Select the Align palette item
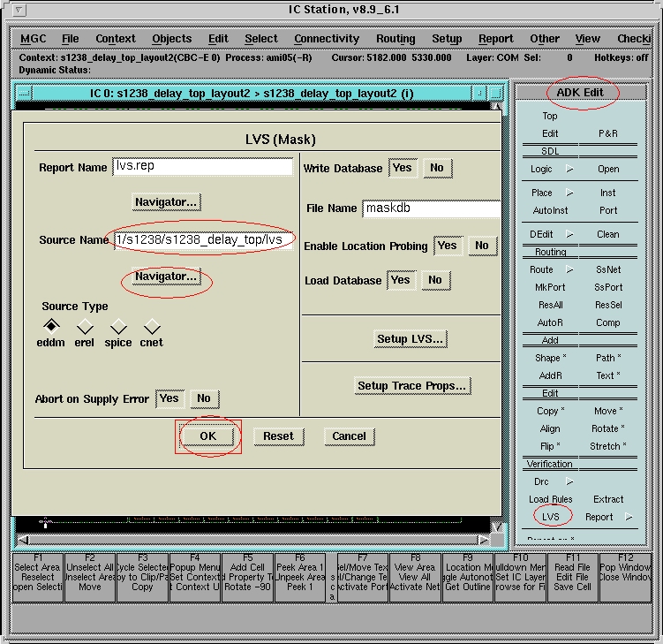Viewport: 663px width, 644px height. pyautogui.click(x=550, y=428)
